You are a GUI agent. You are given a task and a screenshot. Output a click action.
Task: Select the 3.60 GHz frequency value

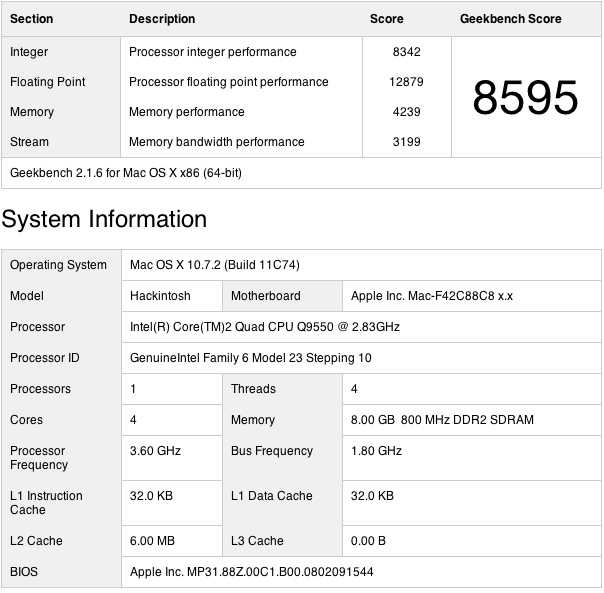point(155,451)
